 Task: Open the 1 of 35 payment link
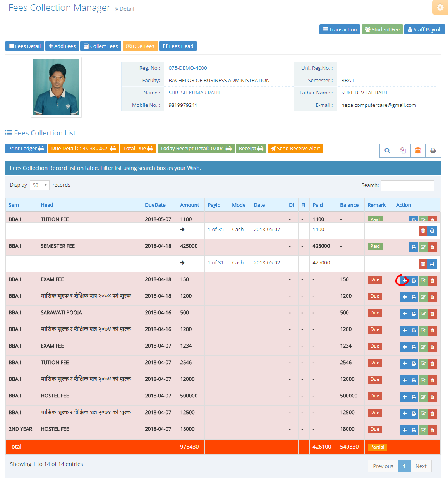click(x=216, y=230)
